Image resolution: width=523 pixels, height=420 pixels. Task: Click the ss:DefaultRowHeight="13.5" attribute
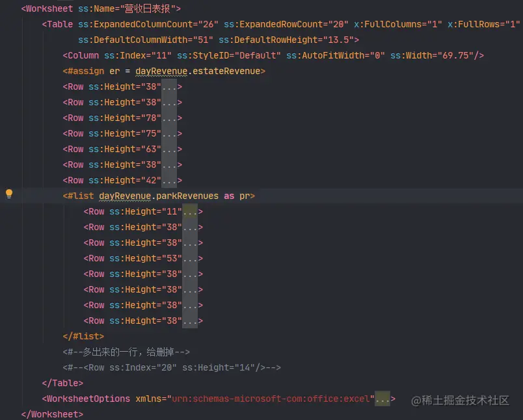pos(286,40)
